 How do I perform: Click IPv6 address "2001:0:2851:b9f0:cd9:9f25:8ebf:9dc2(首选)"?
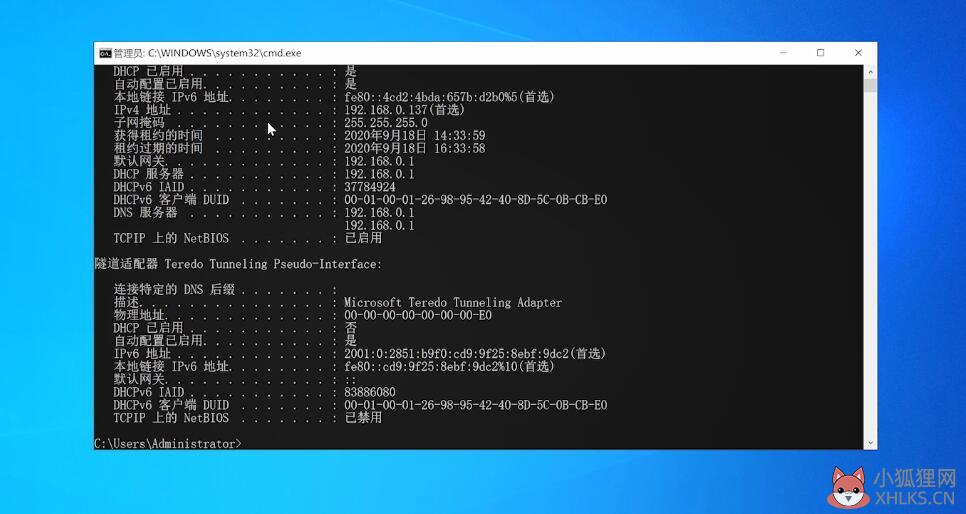(475, 354)
